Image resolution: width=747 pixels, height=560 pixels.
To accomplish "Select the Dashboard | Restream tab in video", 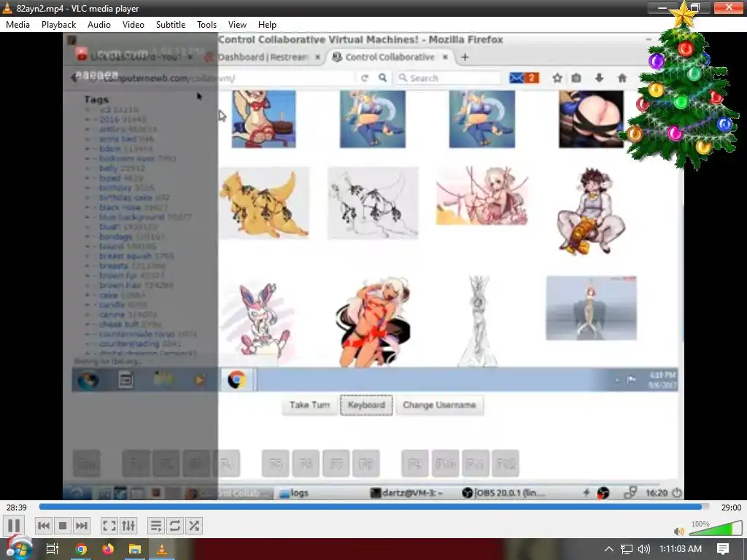I will (263, 57).
